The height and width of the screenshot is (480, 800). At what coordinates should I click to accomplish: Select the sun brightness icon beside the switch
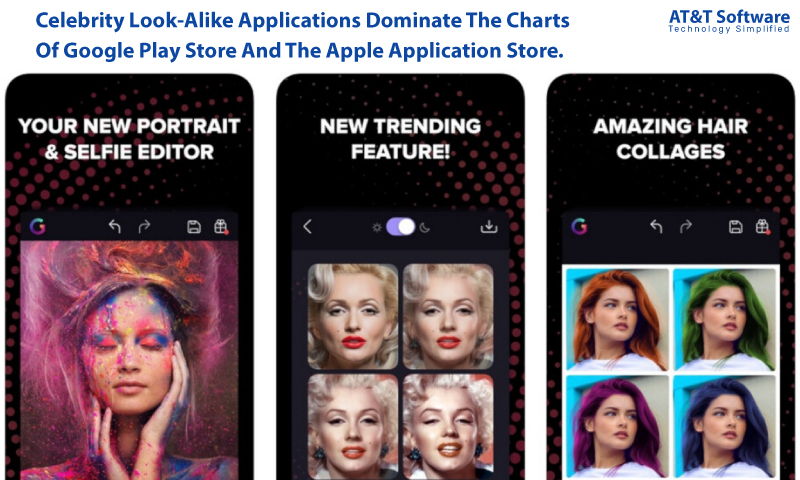[x=377, y=228]
